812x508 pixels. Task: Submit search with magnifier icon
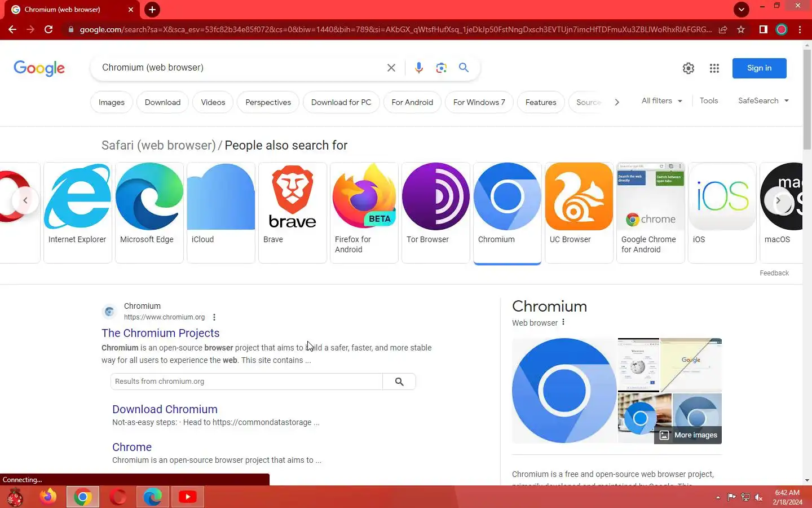click(x=464, y=68)
